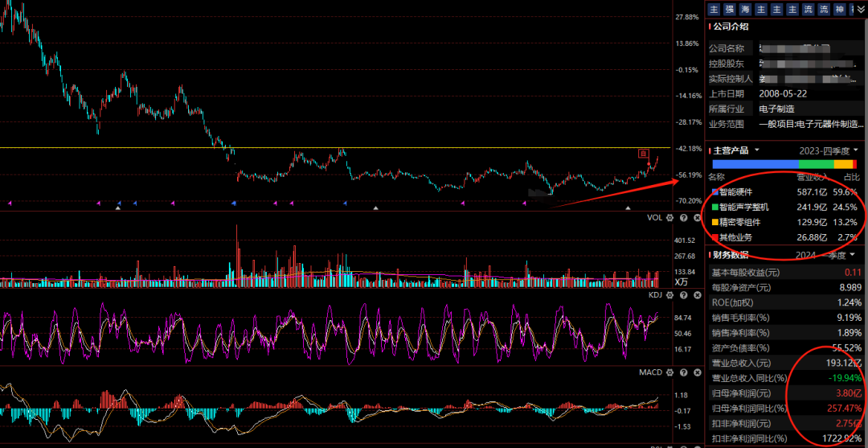
Task: Click the 归母净利润(元) row
Action: [x=787, y=394]
